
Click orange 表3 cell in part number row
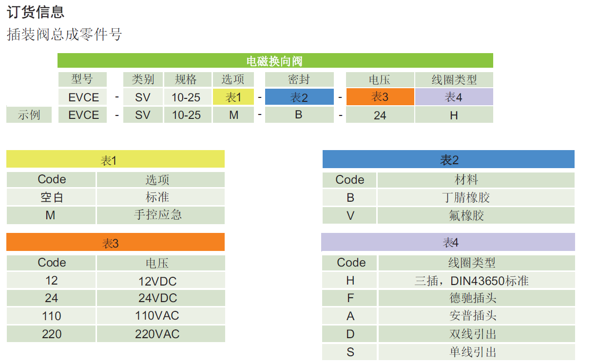click(x=380, y=96)
